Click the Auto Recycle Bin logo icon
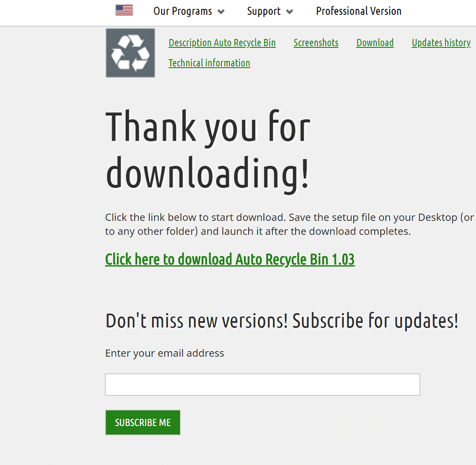The width and height of the screenshot is (476, 465). tap(130, 53)
